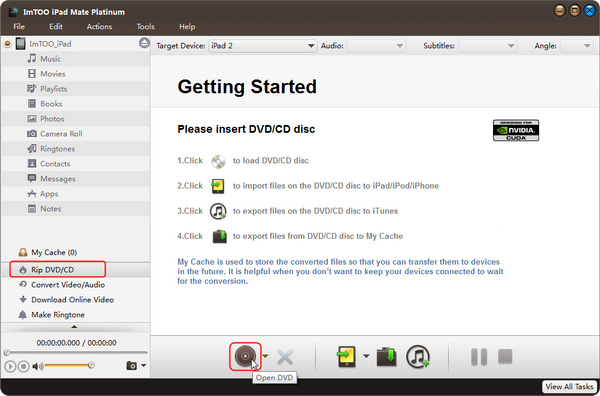Image resolution: width=600 pixels, height=396 pixels.
Task: Open the File menu
Action: tap(19, 26)
